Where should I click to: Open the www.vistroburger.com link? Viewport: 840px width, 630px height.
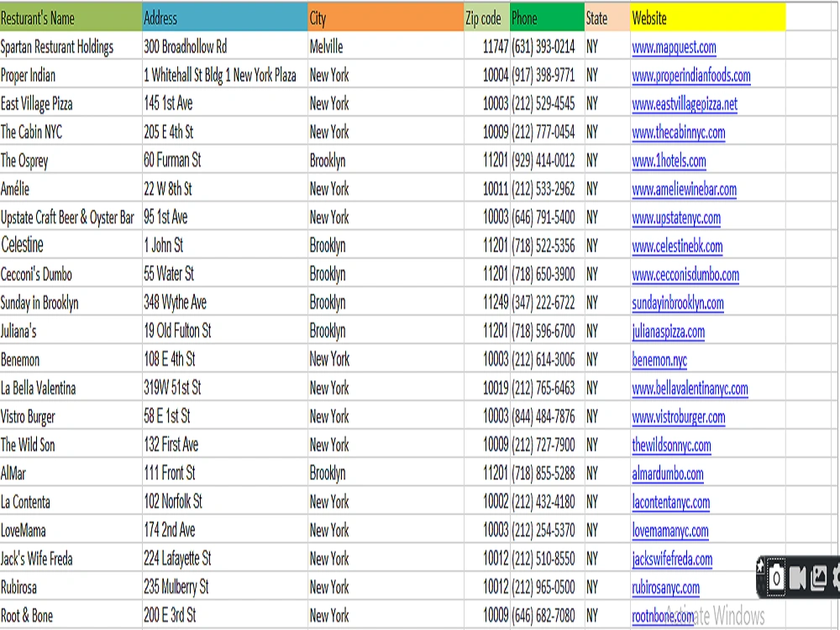tap(679, 417)
